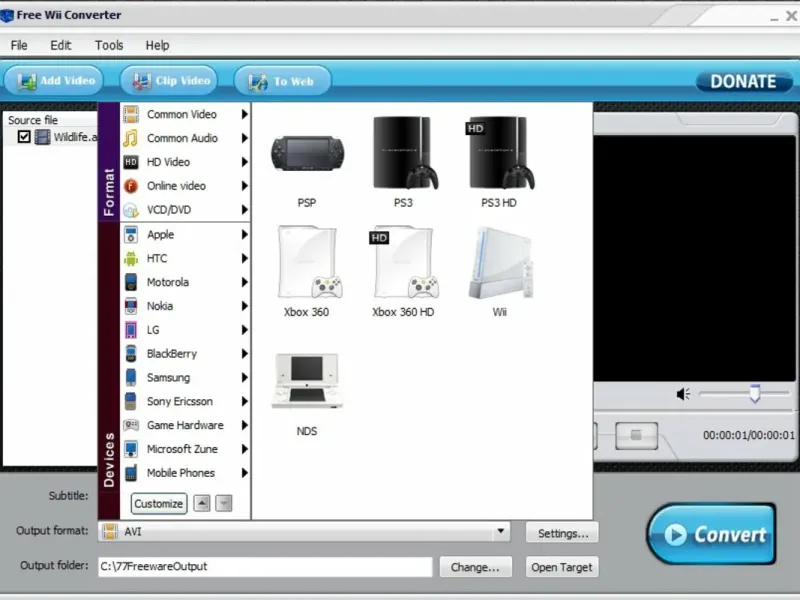Click the HTC android icon
Viewport: 800px width, 600px height.
pos(131,259)
